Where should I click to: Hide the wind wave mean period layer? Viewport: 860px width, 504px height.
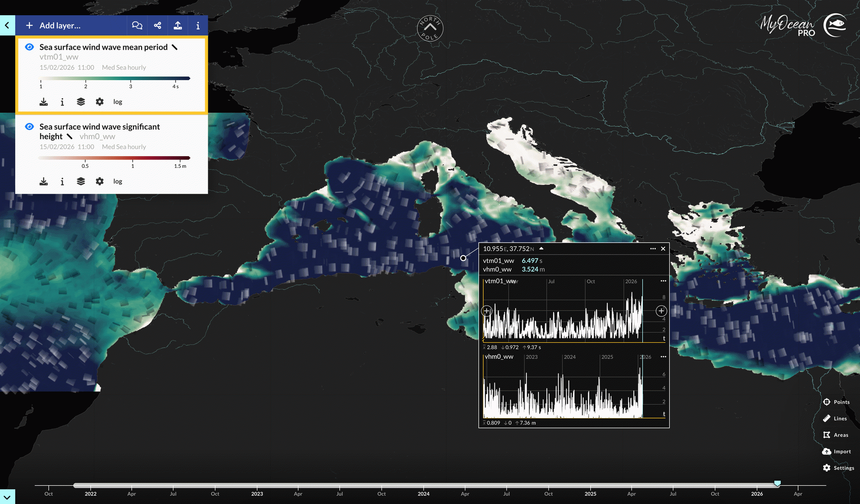tap(30, 47)
